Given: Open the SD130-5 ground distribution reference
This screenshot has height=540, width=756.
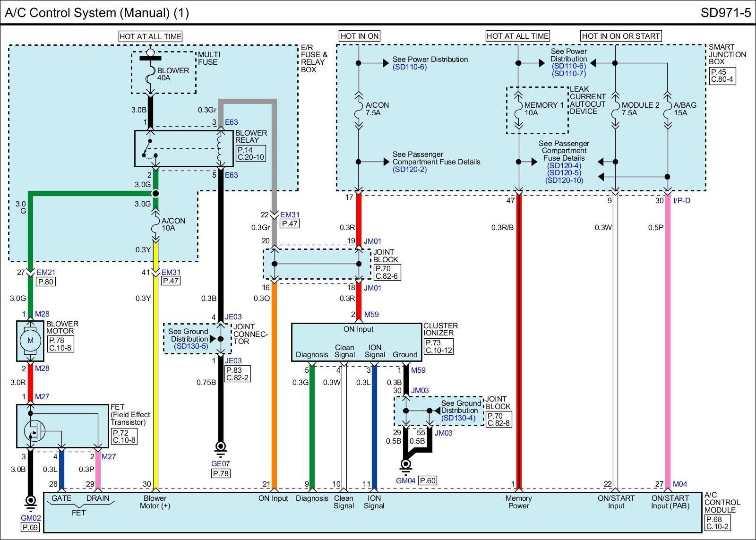Looking at the screenshot, I should 191,346.
